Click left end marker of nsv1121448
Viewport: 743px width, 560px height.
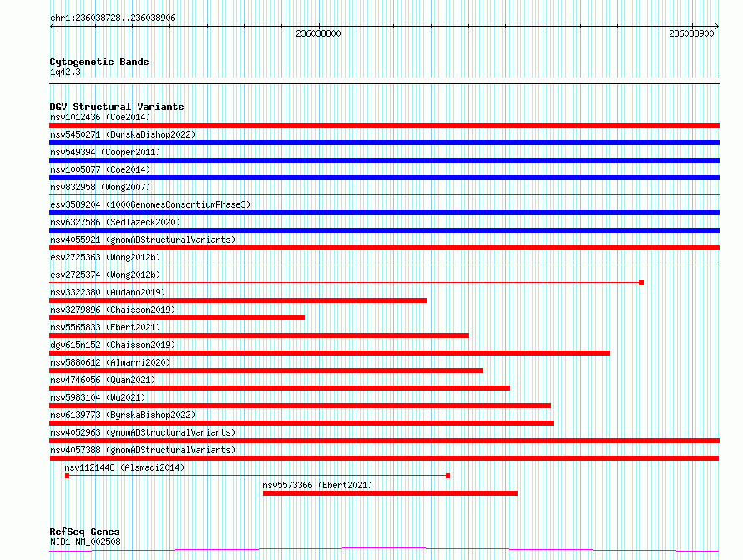[x=68, y=476]
